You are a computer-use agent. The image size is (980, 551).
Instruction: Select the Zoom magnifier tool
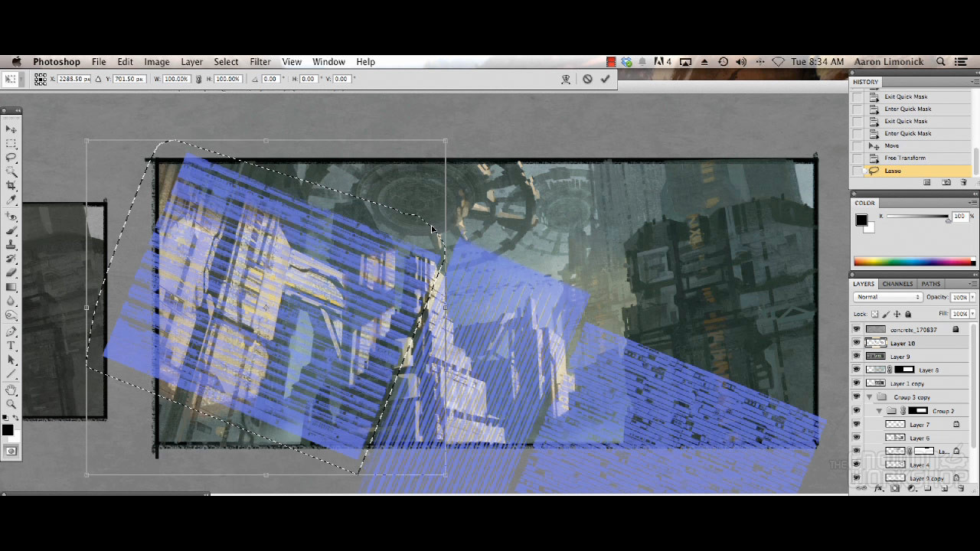click(11, 403)
